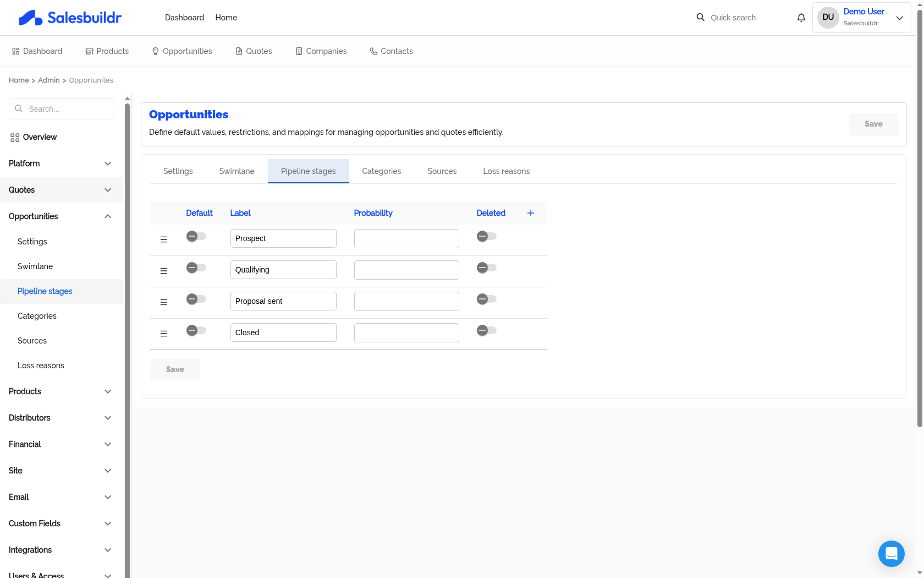
Task: Expand the Custom Fields sidebar section
Action: [61, 524]
